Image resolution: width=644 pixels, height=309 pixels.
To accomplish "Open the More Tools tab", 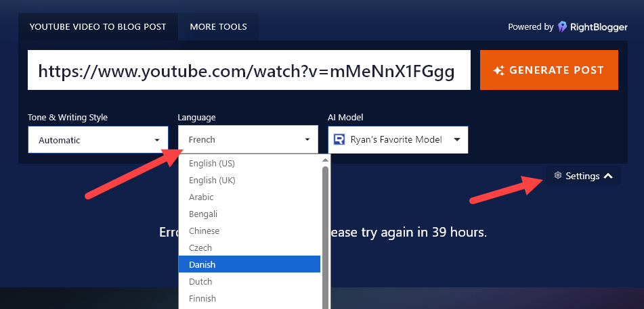I will coord(219,26).
